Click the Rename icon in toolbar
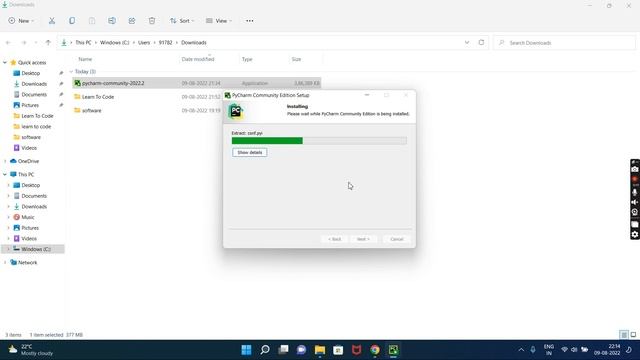 (x=112, y=21)
